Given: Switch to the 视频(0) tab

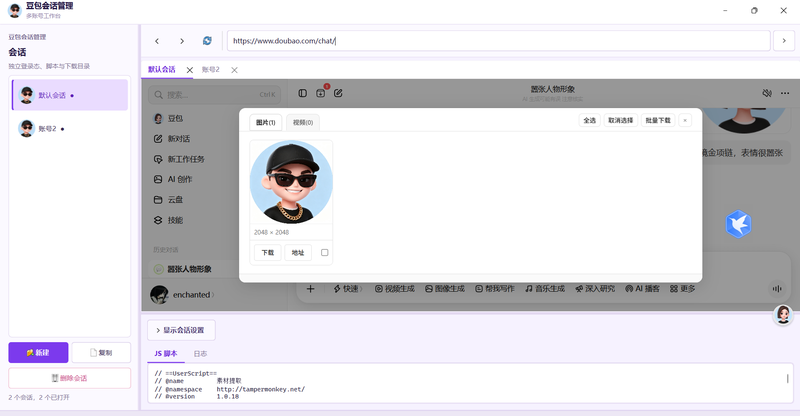Looking at the screenshot, I should [303, 123].
